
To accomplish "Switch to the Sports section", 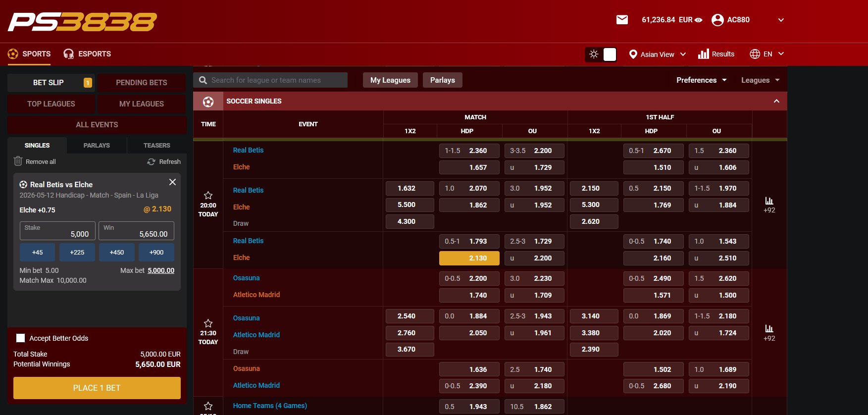I will tap(29, 54).
